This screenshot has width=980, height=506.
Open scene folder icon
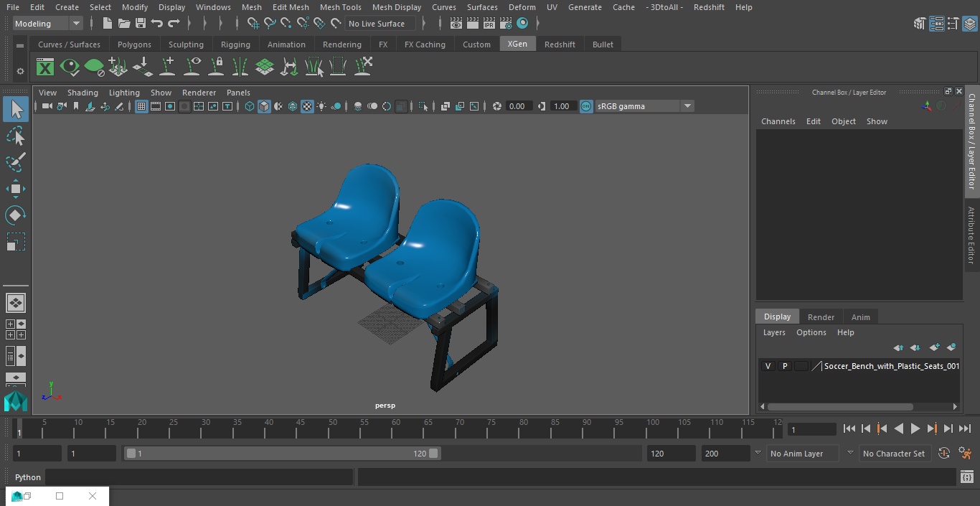(123, 24)
